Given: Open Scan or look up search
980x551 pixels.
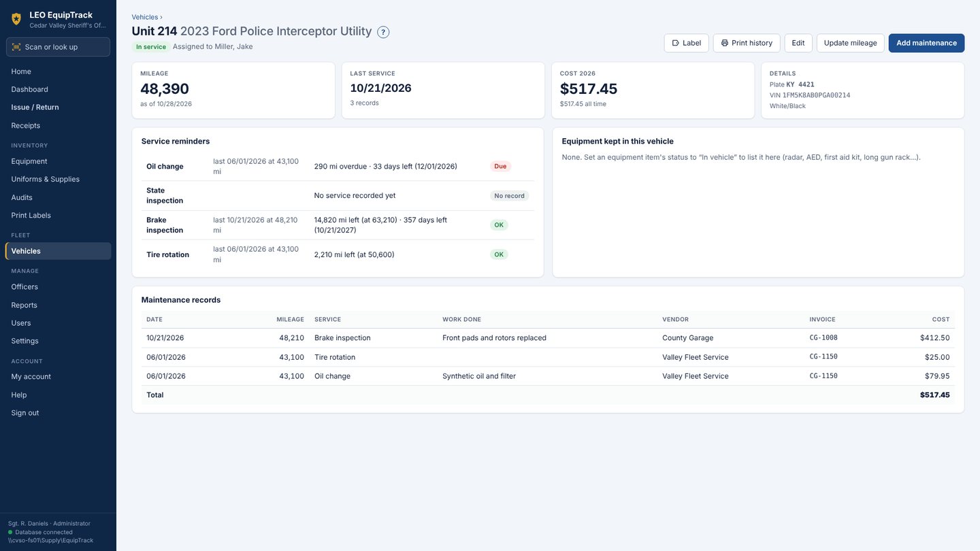Looking at the screenshot, I should [x=58, y=47].
